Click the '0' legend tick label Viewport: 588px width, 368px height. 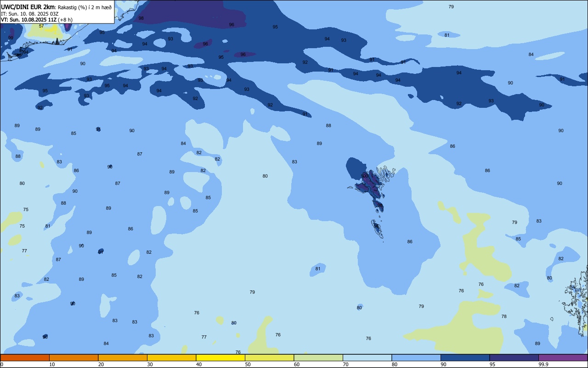coord(2,364)
